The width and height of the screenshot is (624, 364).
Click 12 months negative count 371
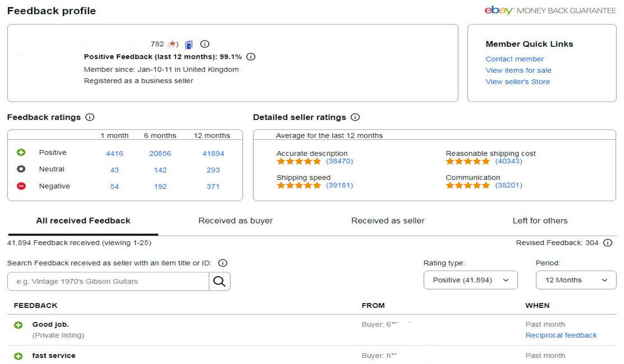(213, 187)
